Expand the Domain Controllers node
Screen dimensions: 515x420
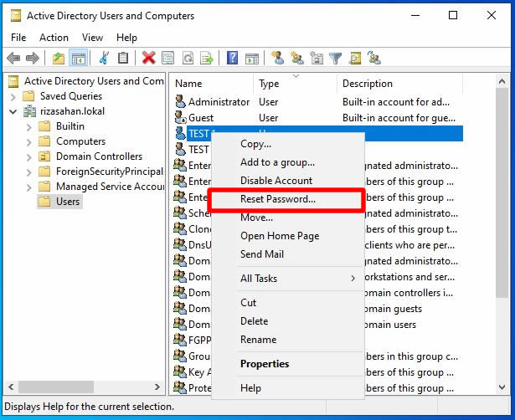coord(29,157)
